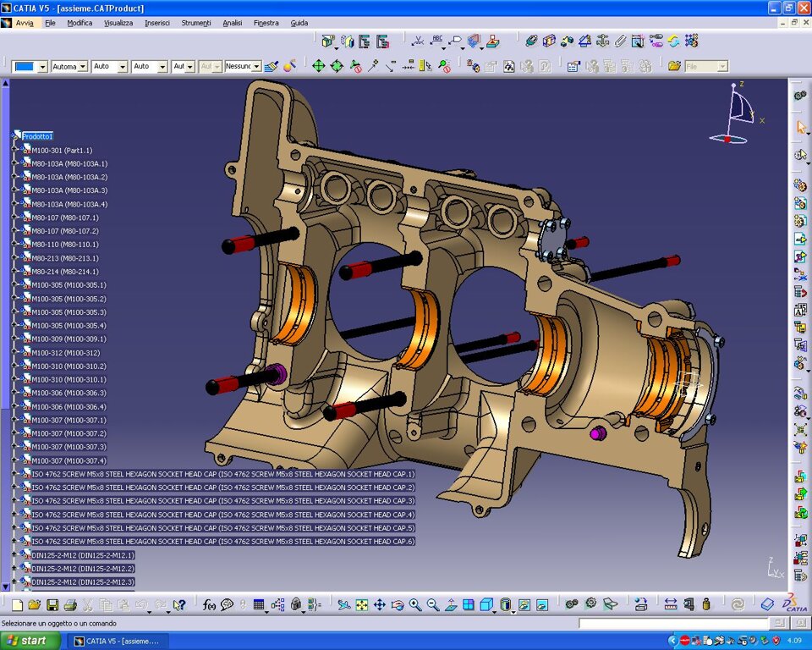Activate the Zoom In magnifier icon
Screen dimensions: 812x650
point(414,604)
